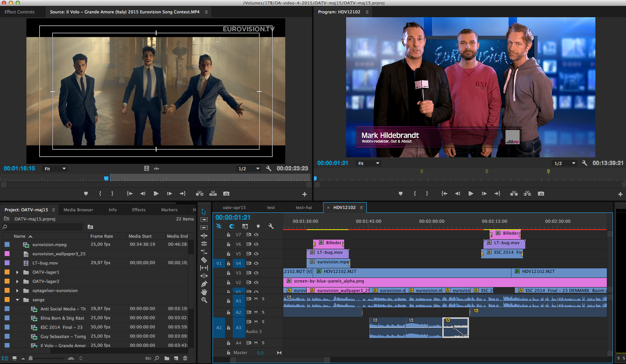Open Source monitor 1/2 resolution dropdown
Image resolution: width=626 pixels, height=364 pixels.
pyautogui.click(x=249, y=169)
